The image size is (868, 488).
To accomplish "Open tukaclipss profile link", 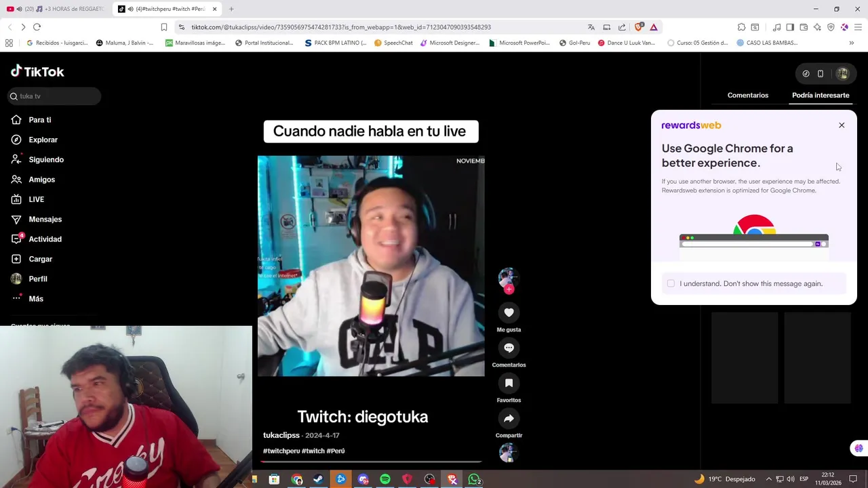I will point(281,435).
